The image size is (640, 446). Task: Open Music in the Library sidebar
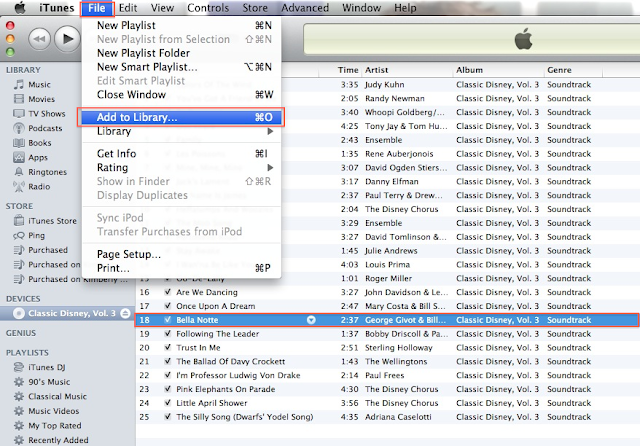tap(39, 85)
